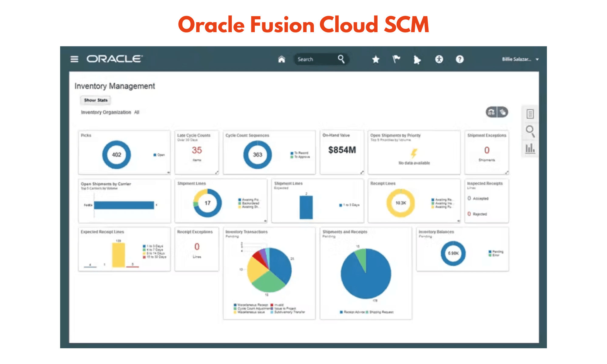
Task: Open the Help question mark icon
Action: coord(459,59)
